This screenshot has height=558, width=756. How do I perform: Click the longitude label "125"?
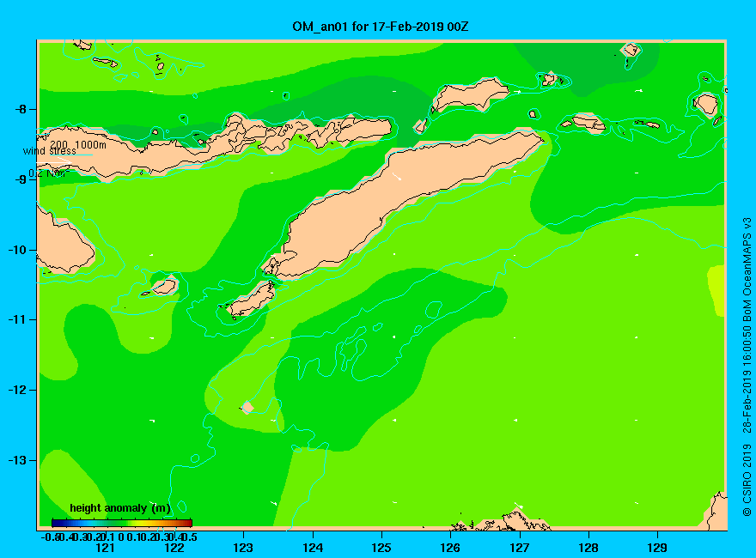(381, 548)
